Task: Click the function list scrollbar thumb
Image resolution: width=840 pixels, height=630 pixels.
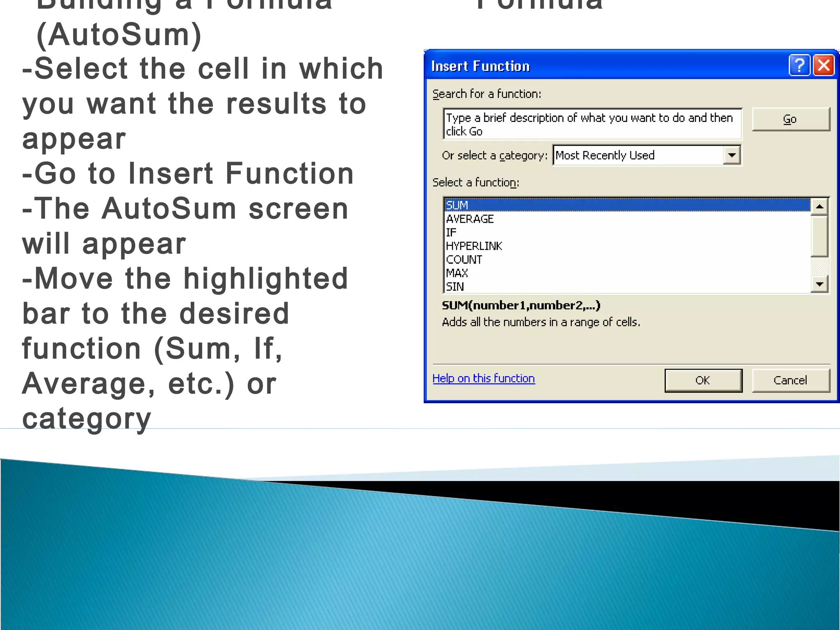Action: [x=819, y=236]
